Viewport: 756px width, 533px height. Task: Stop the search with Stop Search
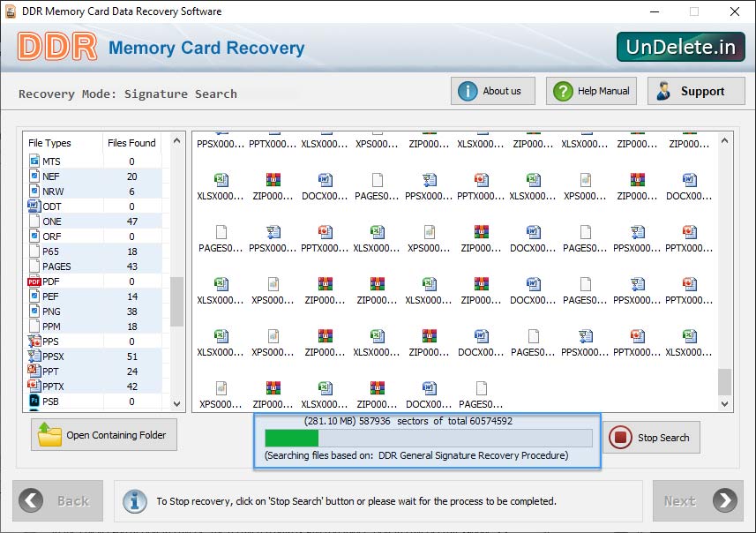(x=651, y=438)
